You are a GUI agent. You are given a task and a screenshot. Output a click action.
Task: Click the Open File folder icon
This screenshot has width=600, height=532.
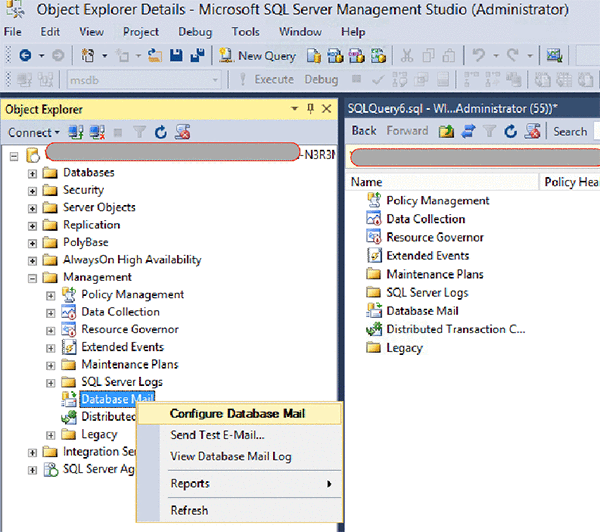[155, 56]
